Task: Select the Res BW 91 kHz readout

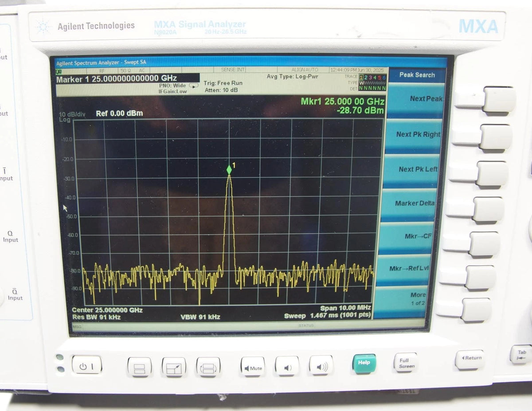Action: click(x=96, y=317)
